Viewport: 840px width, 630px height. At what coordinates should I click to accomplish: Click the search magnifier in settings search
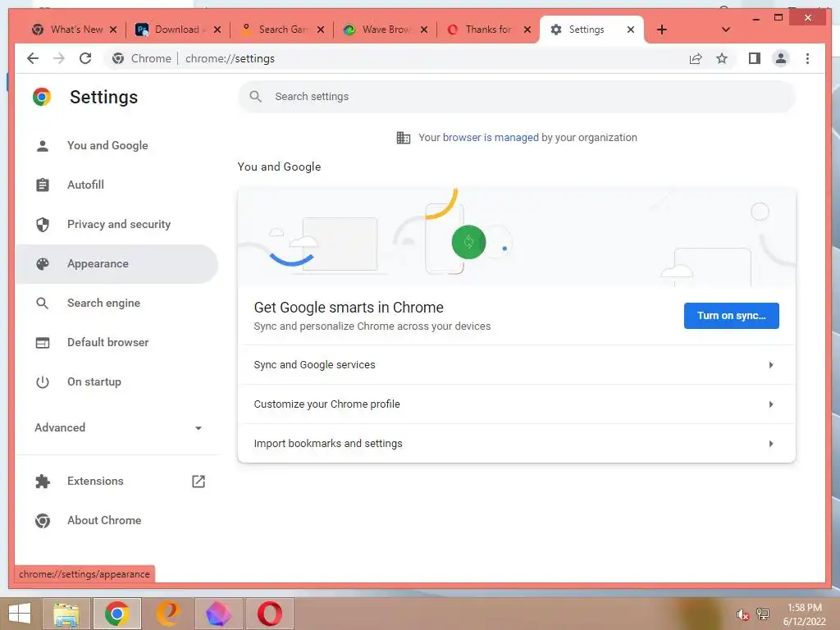tap(256, 97)
